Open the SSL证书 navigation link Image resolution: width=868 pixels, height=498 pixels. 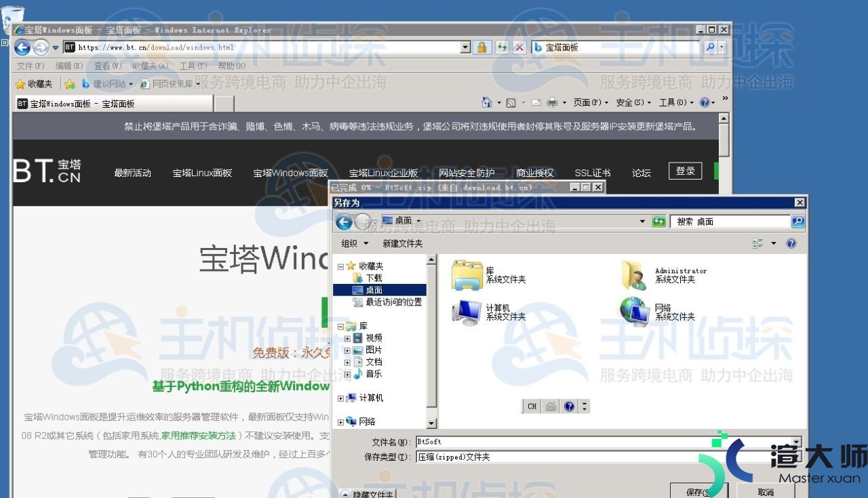[593, 173]
